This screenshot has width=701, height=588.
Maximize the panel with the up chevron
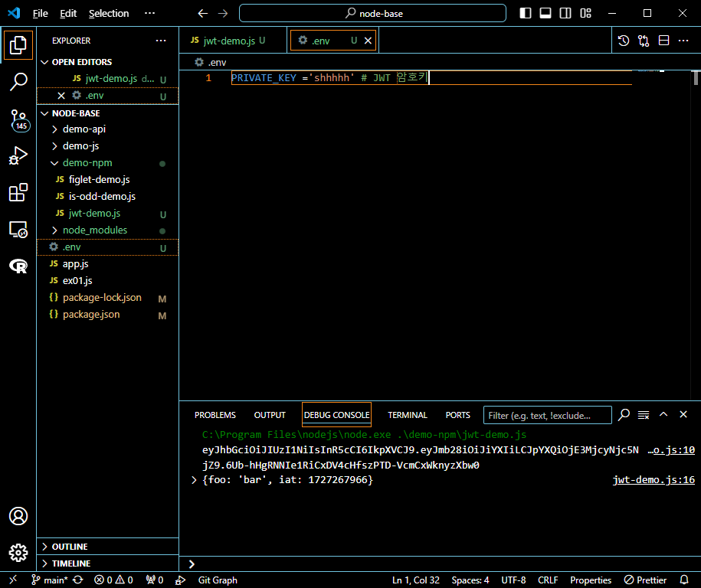coord(663,415)
